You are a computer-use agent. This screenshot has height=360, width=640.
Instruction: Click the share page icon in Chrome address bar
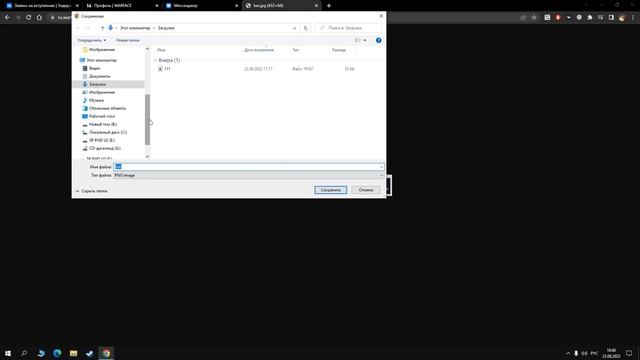[524, 18]
